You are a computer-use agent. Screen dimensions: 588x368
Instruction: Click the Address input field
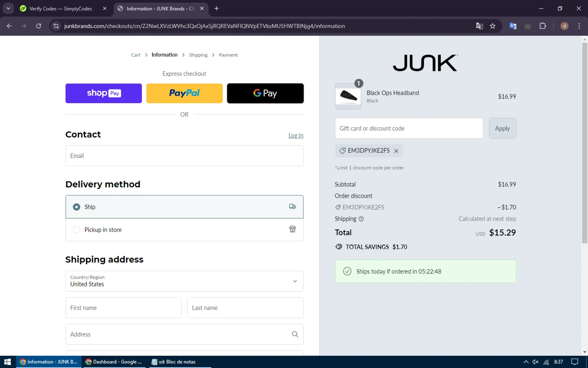184,334
